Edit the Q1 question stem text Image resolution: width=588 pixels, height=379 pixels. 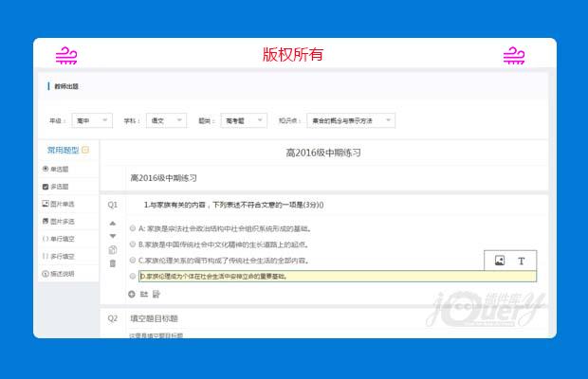(233, 205)
